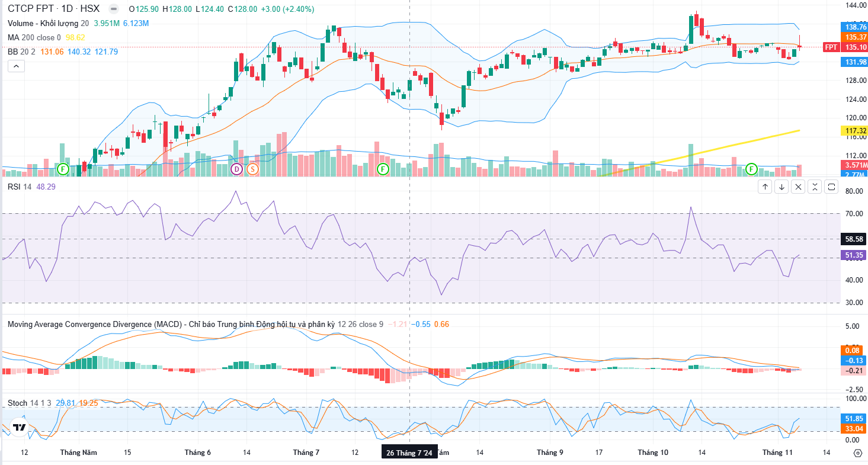Viewport: 868px width, 465px height.
Task: Select the Volume - Khối lượng legend
Action: [x=48, y=23]
